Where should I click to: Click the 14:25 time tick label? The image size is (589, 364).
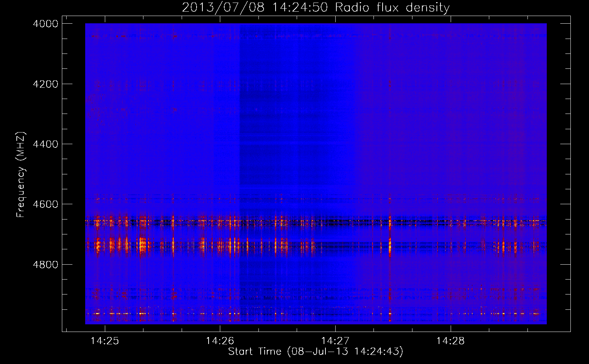tap(105, 341)
